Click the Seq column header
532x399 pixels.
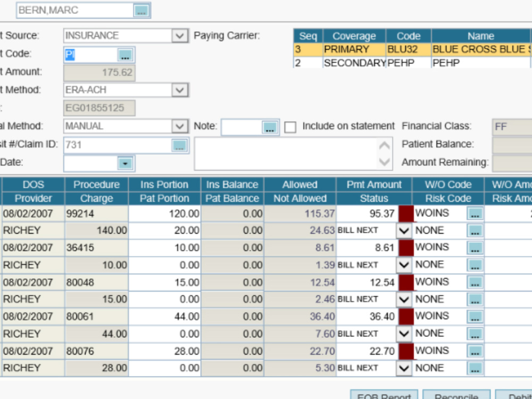[x=308, y=36]
